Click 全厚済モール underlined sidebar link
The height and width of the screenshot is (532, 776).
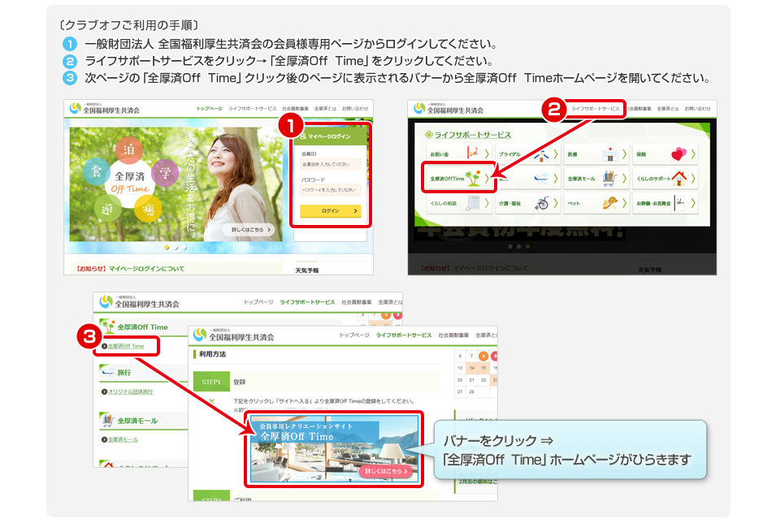[124, 439]
